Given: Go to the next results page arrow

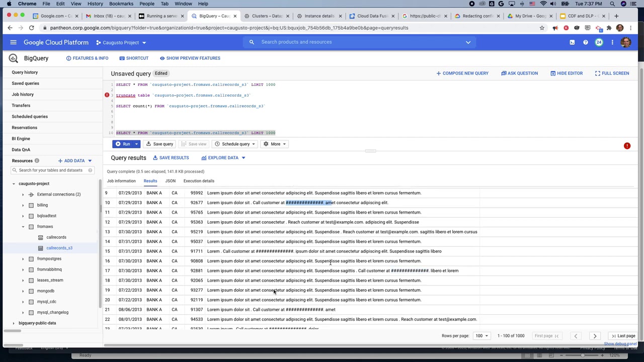Looking at the screenshot, I should pos(595,336).
